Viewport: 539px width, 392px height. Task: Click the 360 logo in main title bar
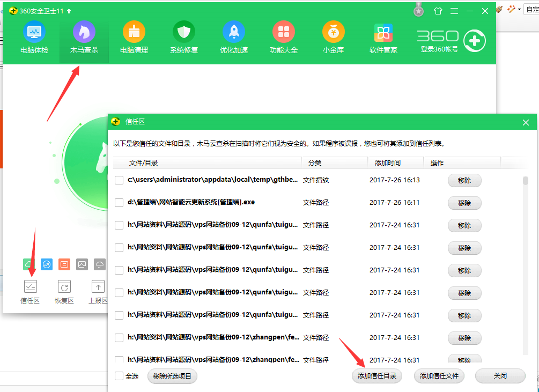click(13, 11)
